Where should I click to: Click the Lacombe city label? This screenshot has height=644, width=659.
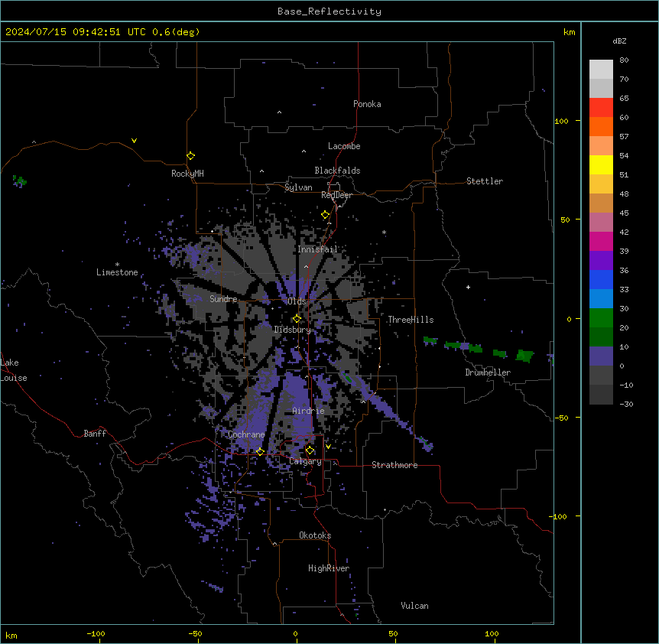coord(344,146)
